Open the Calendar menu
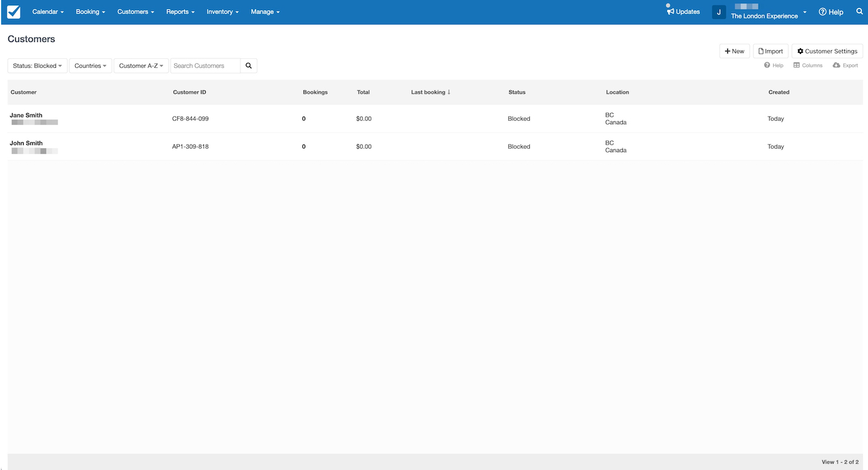The width and height of the screenshot is (868, 470). click(48, 12)
